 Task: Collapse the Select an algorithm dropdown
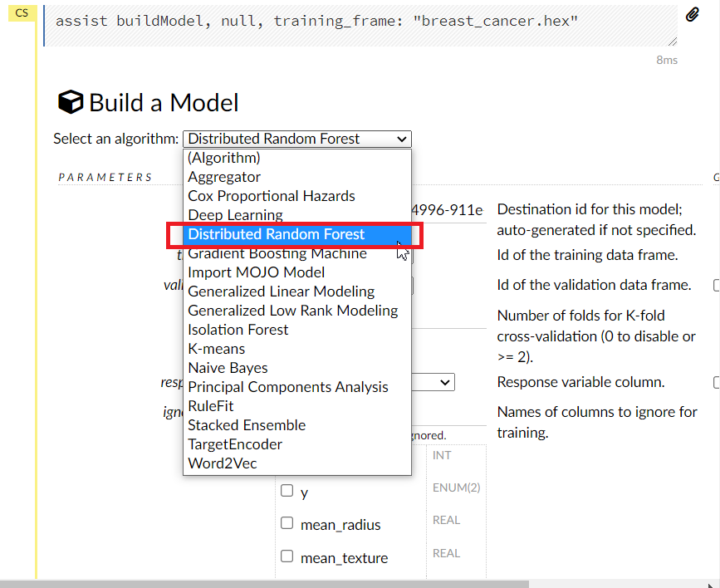point(296,139)
